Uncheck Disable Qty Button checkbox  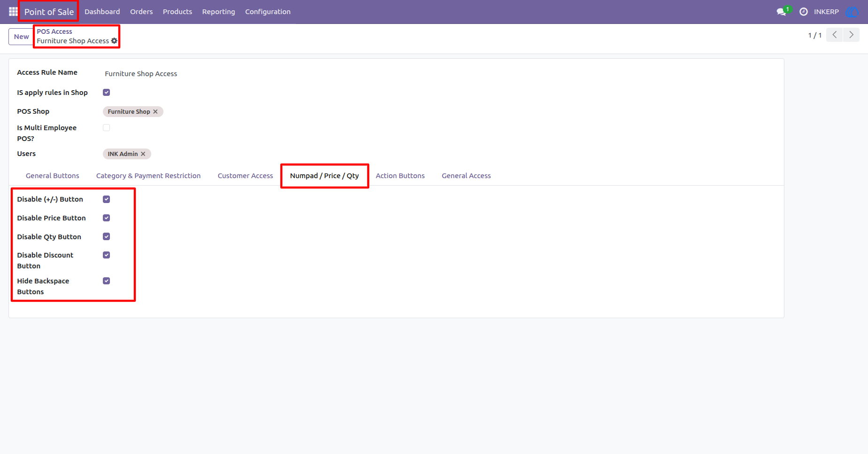coord(107,237)
